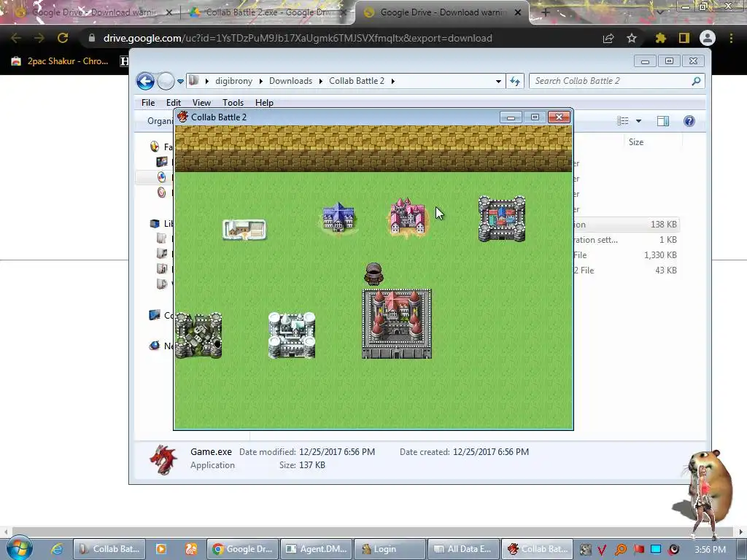Screen dimensions: 747x560
Task: Reload the Chrome page
Action: (x=63, y=38)
